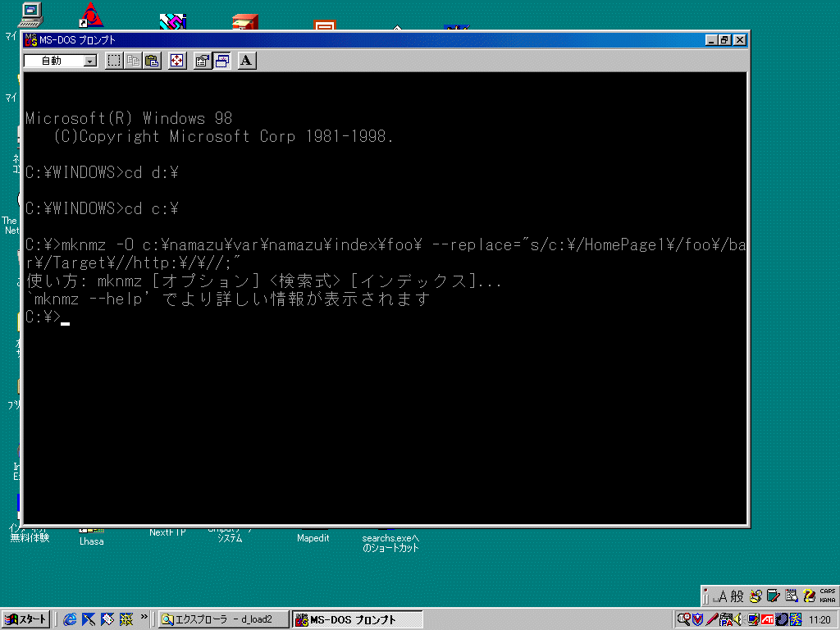Select the My Computer desktop icon
This screenshot has width=840, height=630.
point(30,15)
